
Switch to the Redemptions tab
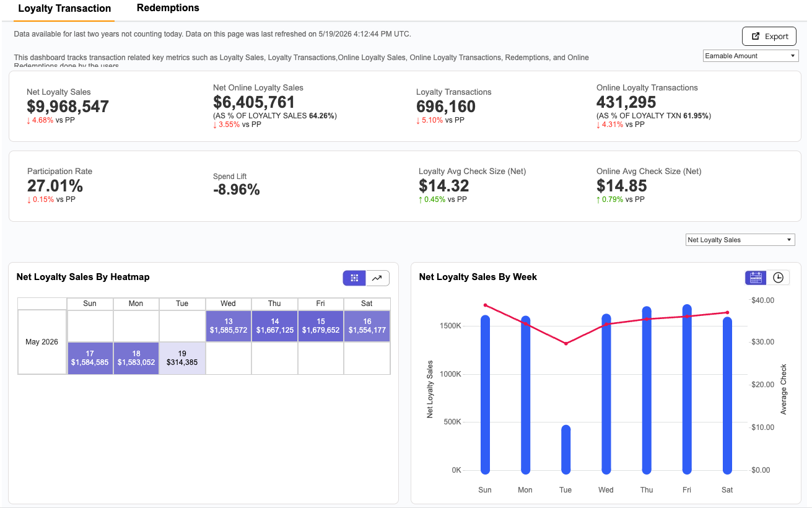point(168,8)
